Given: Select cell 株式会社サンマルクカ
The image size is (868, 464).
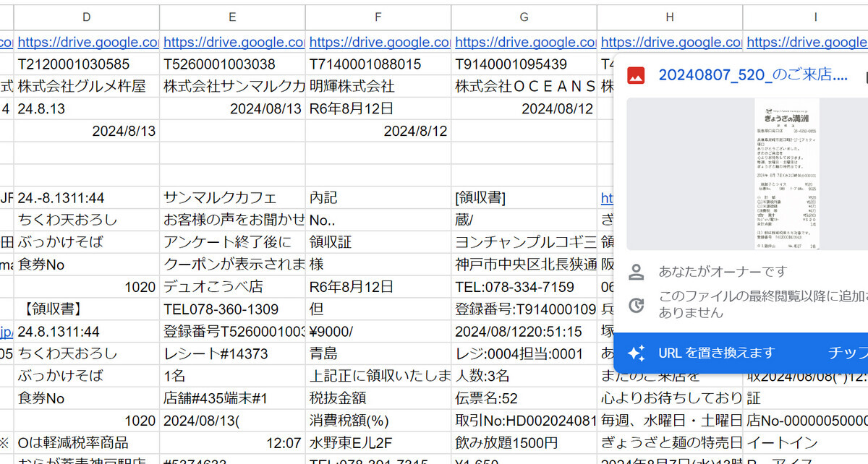Looking at the screenshot, I should 232,86.
